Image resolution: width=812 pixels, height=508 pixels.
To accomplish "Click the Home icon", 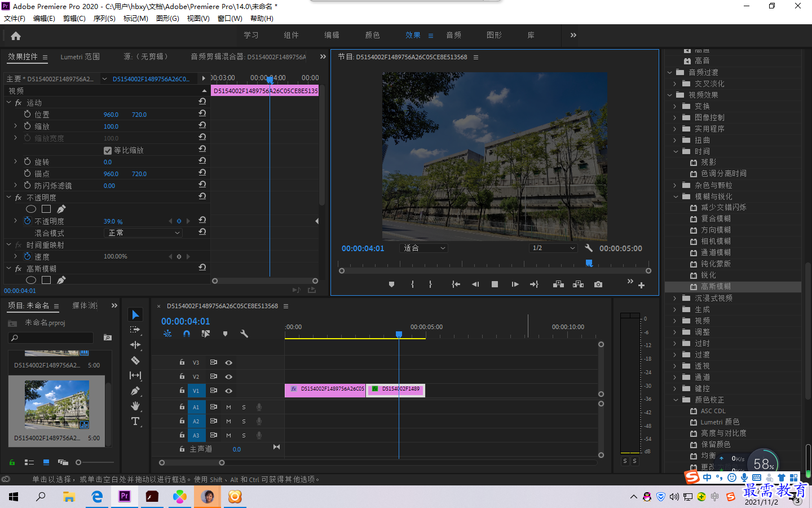I will pos(16,36).
